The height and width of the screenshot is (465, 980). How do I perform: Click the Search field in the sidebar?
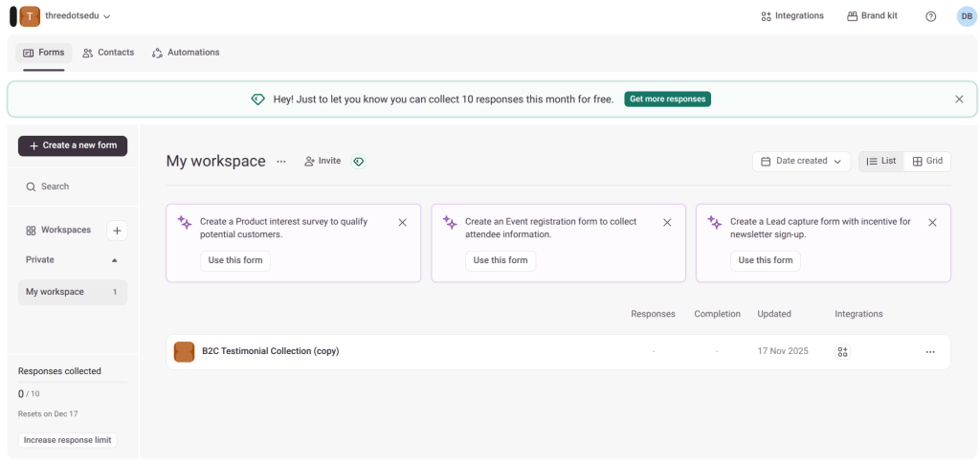tap(73, 187)
